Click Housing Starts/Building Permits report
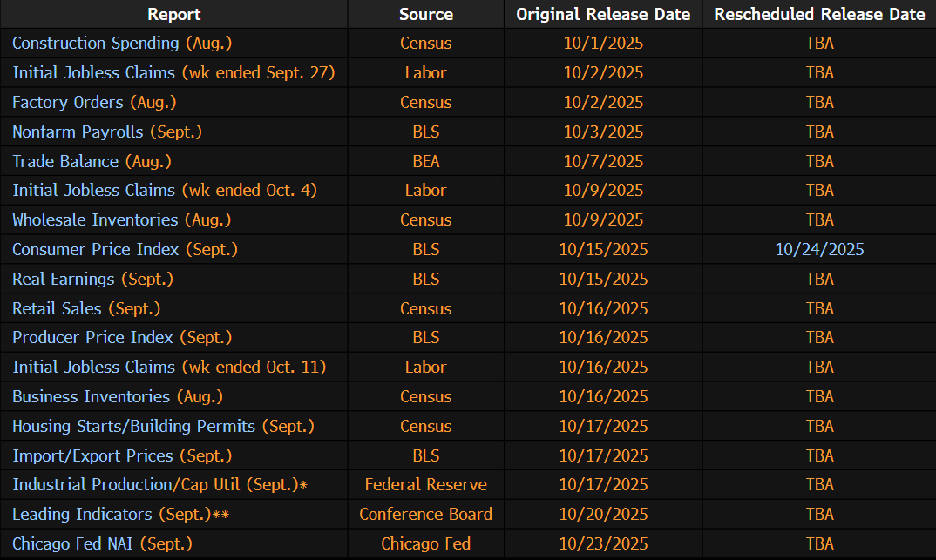The image size is (936, 560). 133,426
